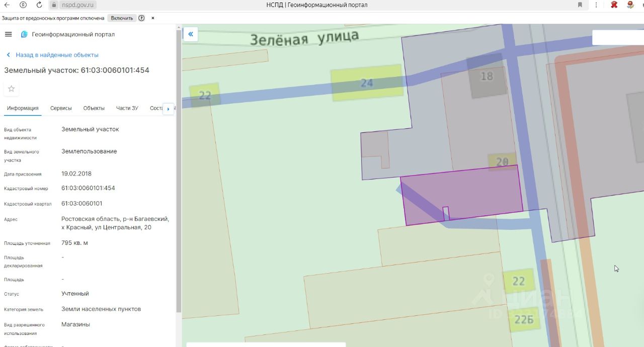Screen dimensions: 644x347
Task: Click the Зелёная улица street label
Action: tap(304, 37)
